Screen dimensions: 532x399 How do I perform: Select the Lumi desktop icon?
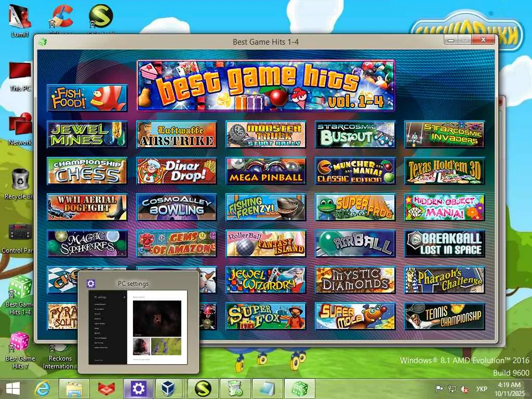tap(20, 21)
